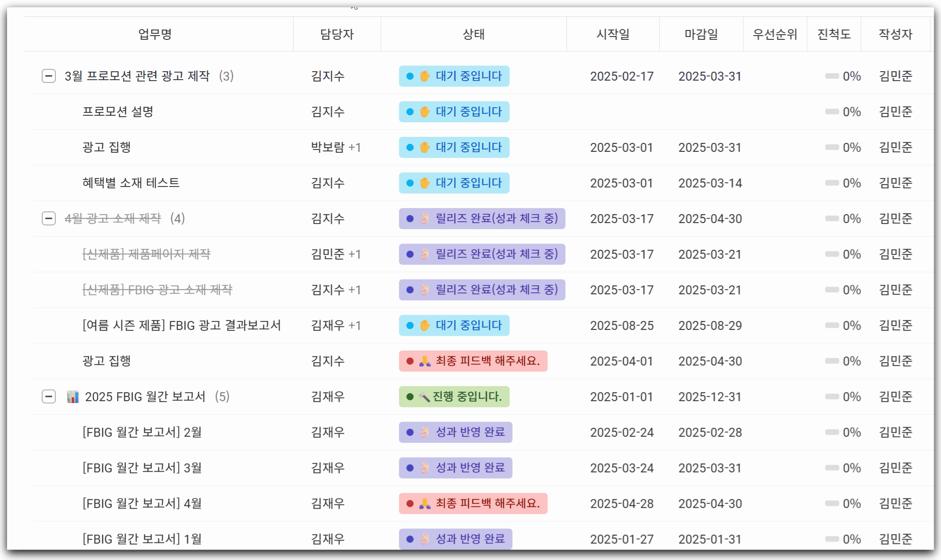Click author 김민준 in [FBIG 월간 보고서] 1월 row
This screenshot has height=560, width=941.
tap(896, 539)
